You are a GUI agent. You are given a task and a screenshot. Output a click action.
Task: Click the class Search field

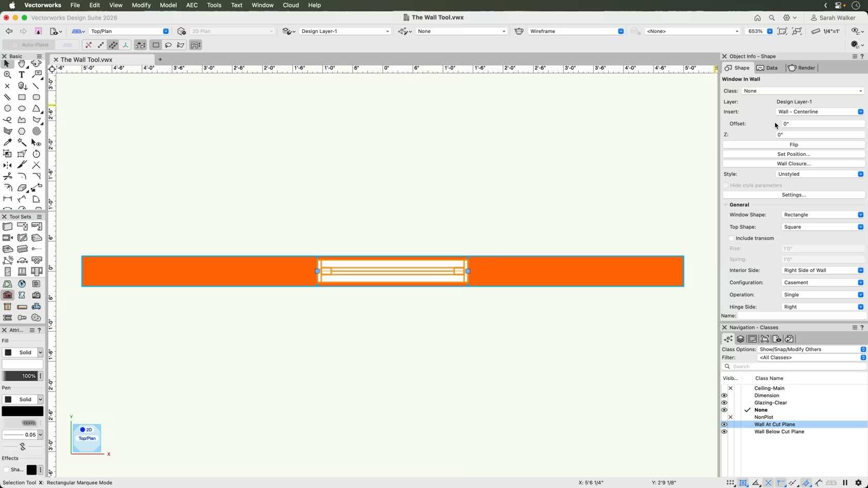[796, 367]
